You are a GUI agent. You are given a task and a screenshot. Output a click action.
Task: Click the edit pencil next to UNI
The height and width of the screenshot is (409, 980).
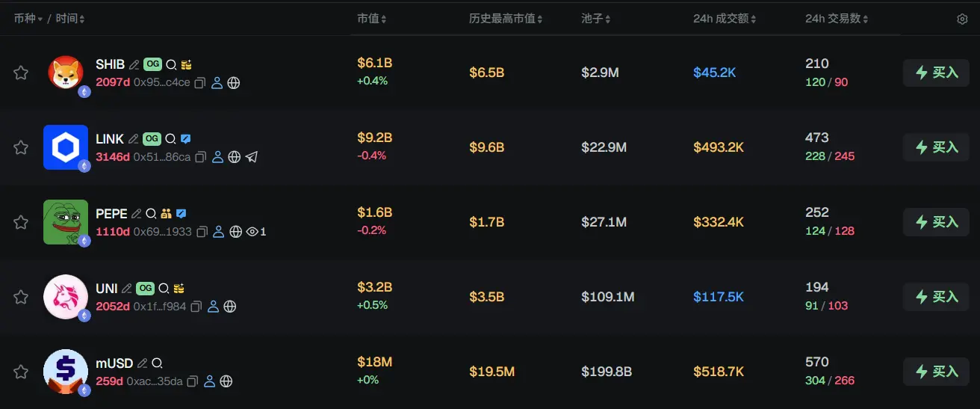(127, 289)
